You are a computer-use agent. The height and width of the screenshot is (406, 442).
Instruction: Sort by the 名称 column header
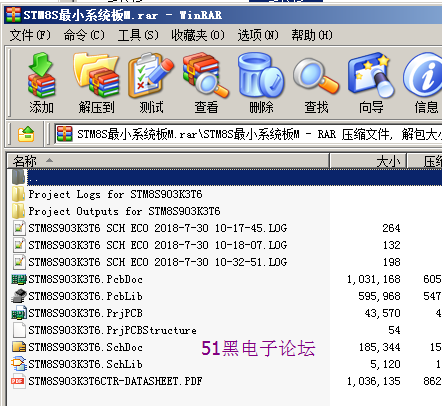point(168,161)
